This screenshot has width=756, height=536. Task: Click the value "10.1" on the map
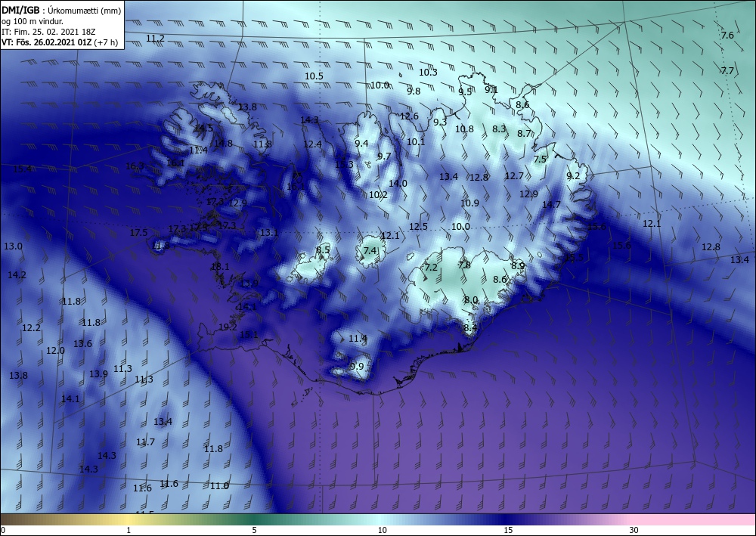[416, 141]
